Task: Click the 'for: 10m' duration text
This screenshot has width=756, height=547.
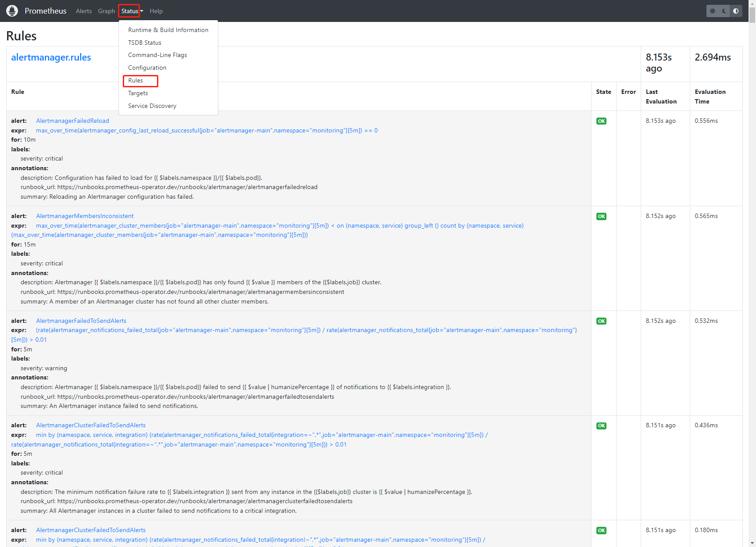Action: pyautogui.click(x=23, y=139)
